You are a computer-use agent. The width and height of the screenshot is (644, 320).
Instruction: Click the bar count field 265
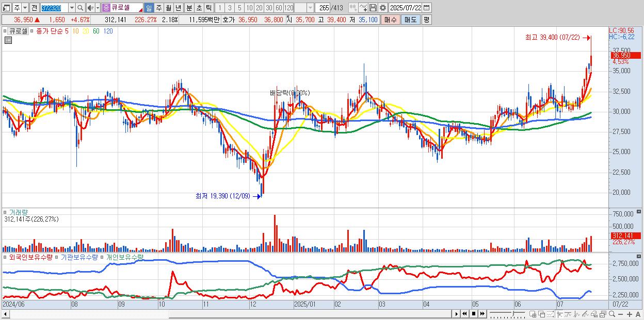(x=323, y=8)
